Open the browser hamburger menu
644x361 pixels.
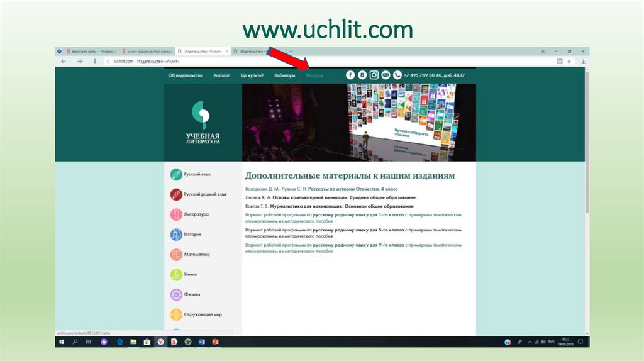[543, 52]
